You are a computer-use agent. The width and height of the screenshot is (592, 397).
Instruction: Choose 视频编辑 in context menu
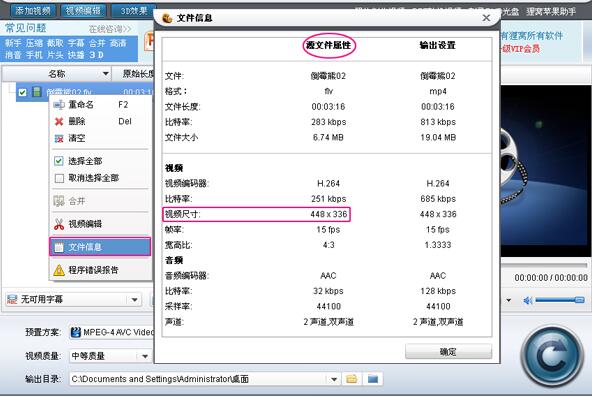[100, 224]
